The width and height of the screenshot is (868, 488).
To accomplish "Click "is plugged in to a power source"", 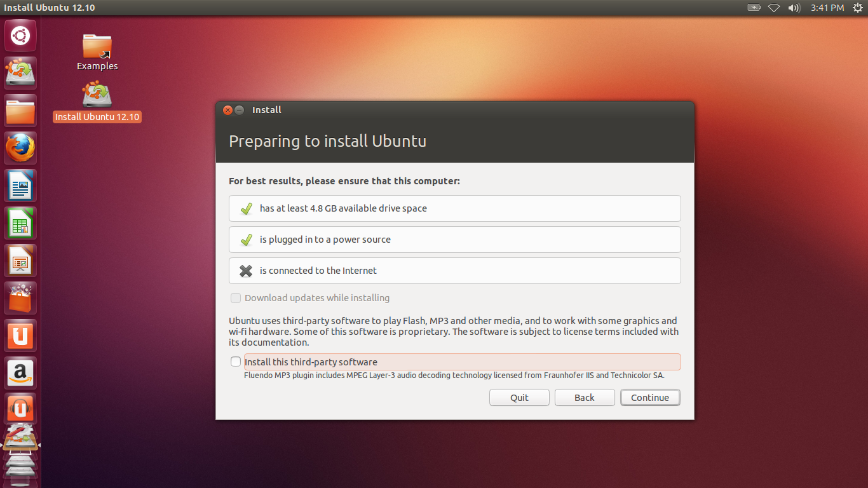I will click(x=325, y=240).
